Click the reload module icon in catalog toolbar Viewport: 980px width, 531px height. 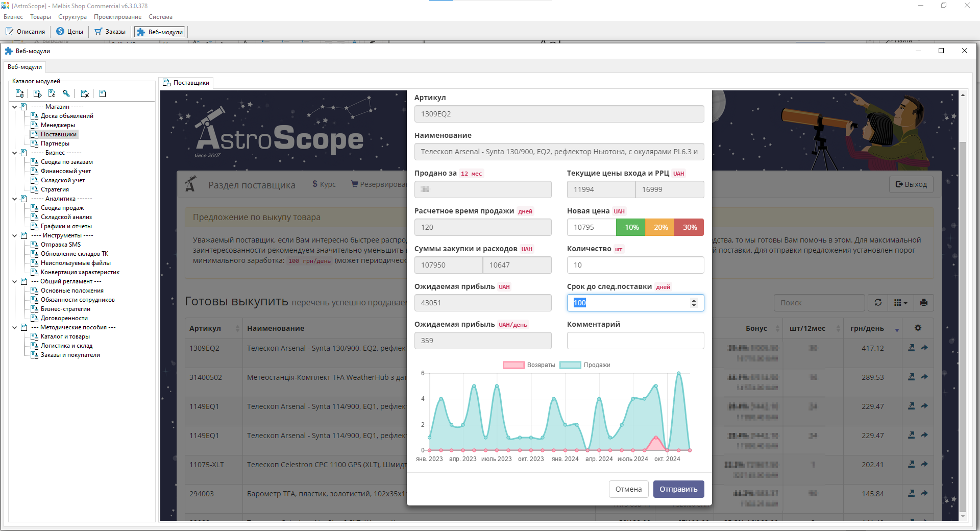coord(52,93)
